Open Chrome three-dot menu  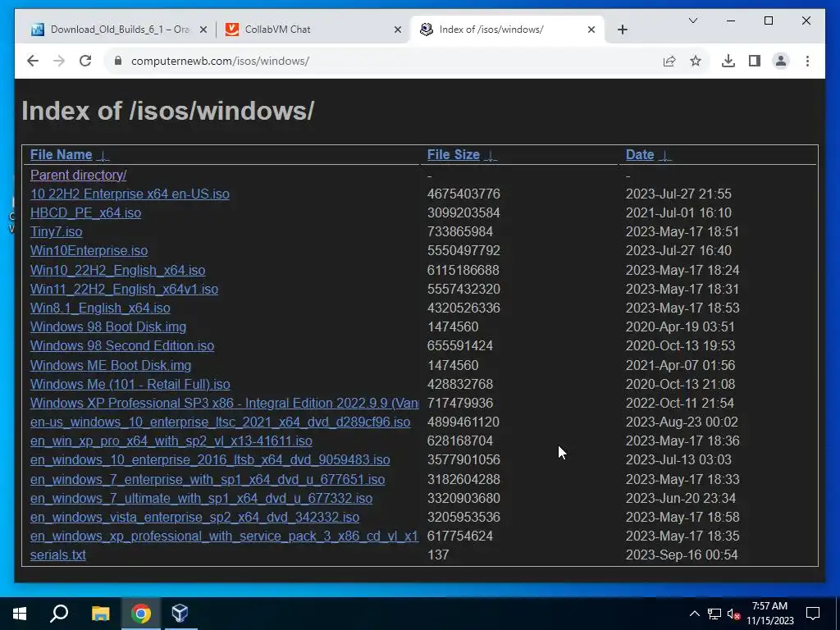coord(807,61)
